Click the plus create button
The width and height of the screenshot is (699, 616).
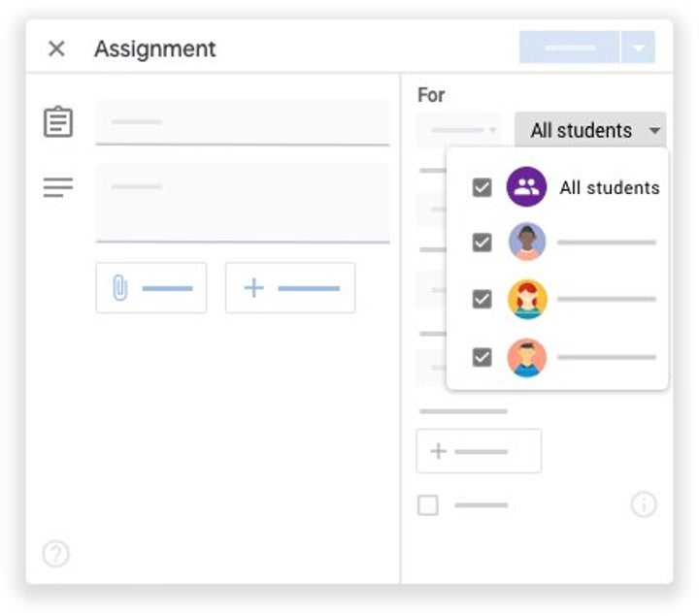tap(253, 288)
